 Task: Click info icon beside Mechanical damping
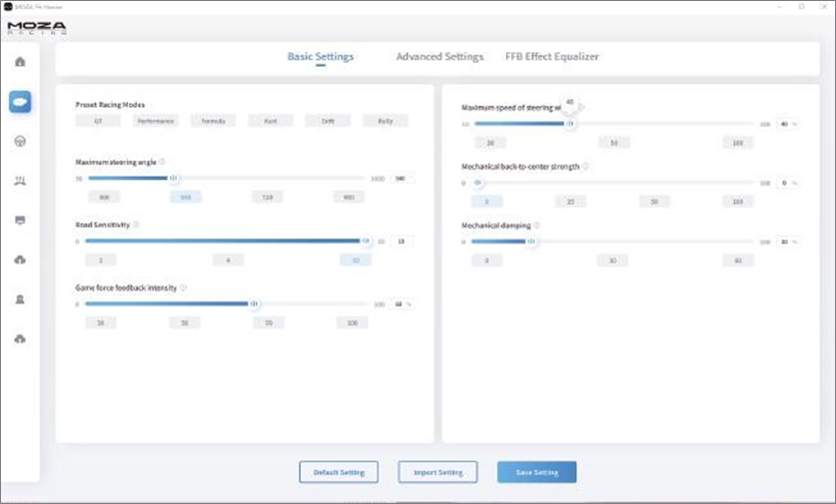pos(536,226)
